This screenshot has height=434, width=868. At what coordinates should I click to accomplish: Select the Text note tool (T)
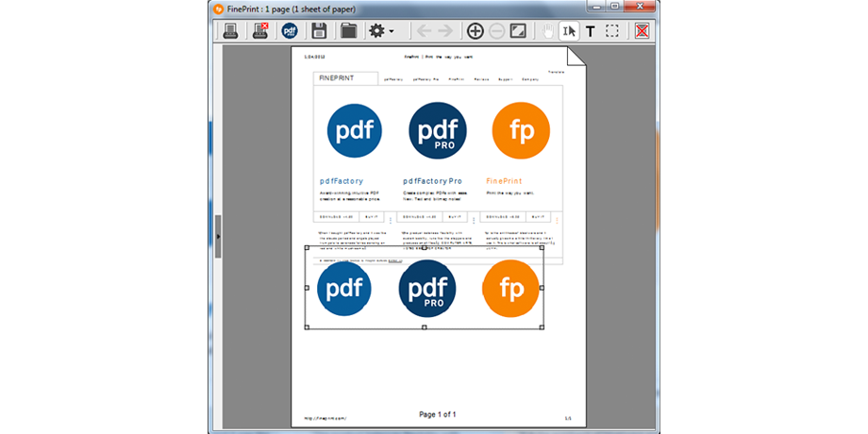click(x=590, y=31)
